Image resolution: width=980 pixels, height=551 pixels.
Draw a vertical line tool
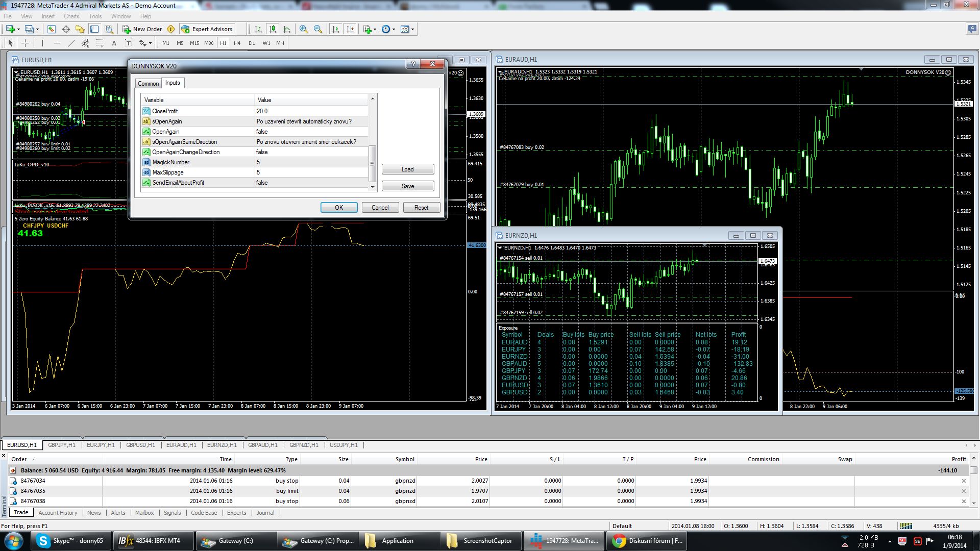[x=42, y=43]
